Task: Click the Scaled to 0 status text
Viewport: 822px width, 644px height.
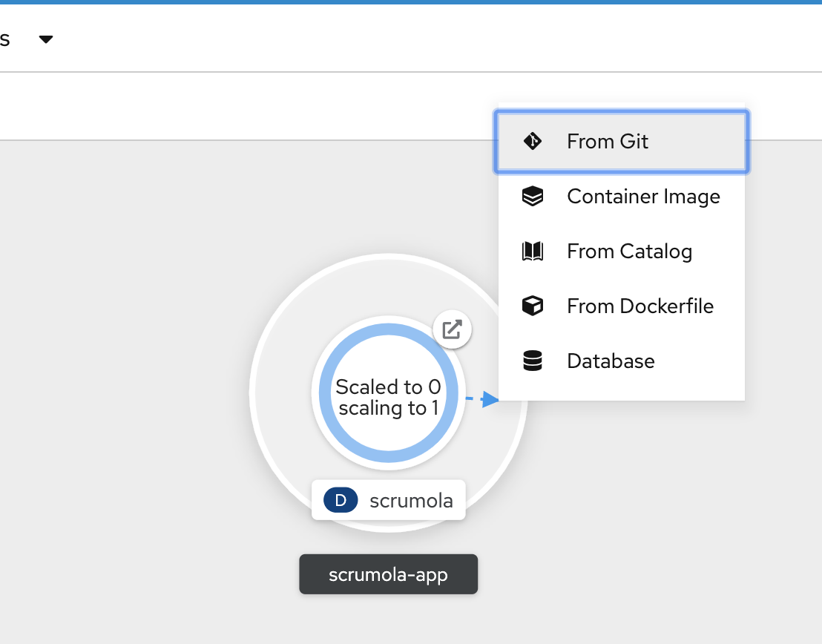Action: (x=389, y=387)
